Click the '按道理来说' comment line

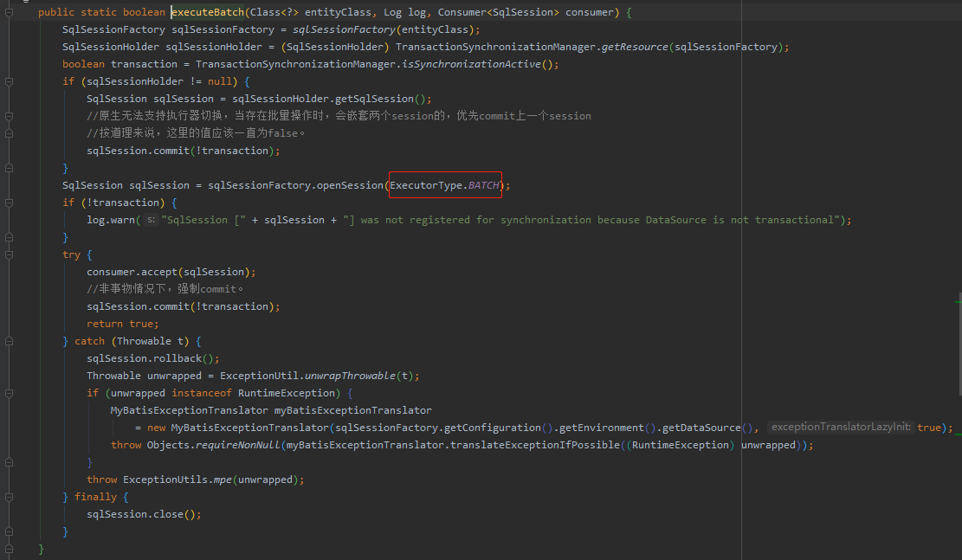tap(196, 133)
